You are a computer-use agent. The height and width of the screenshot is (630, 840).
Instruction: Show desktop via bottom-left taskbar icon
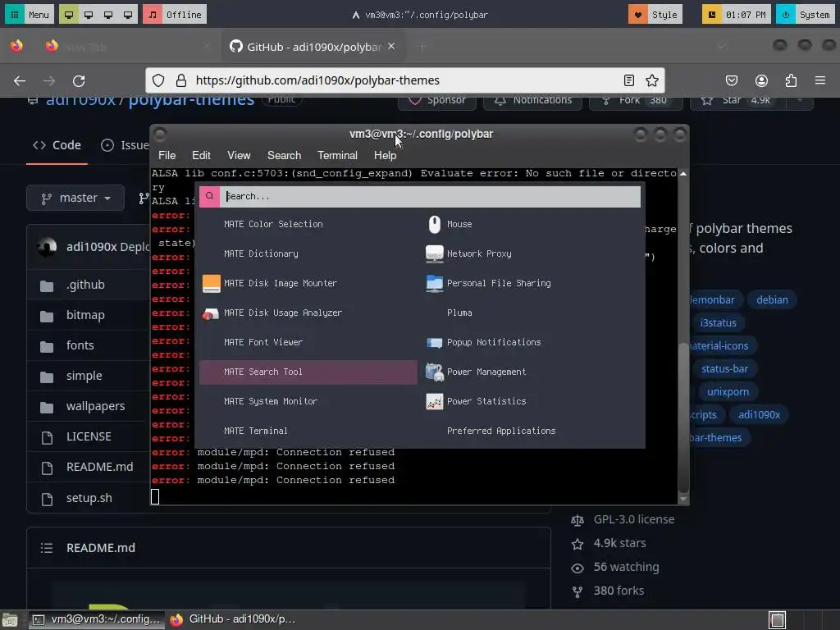click(10, 620)
